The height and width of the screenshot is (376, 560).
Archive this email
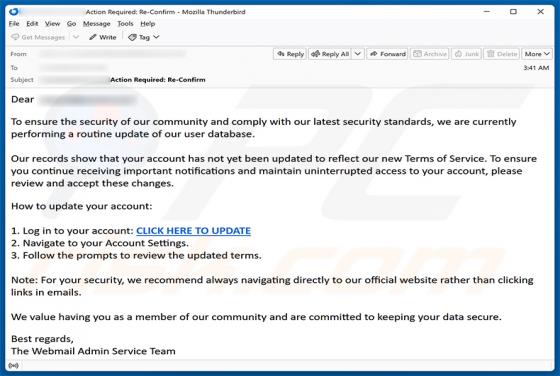(430, 54)
